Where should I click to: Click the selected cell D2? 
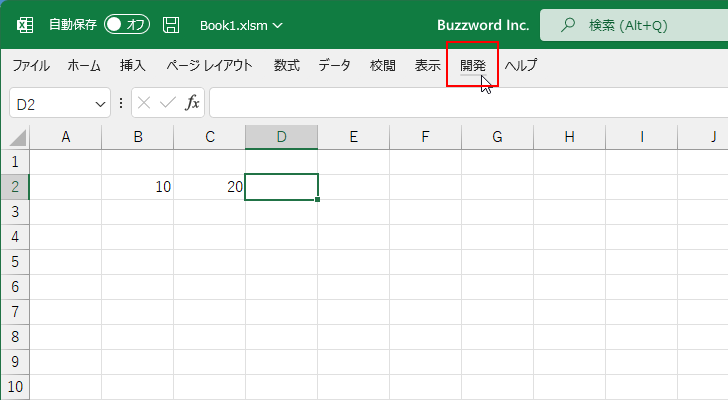click(281, 187)
